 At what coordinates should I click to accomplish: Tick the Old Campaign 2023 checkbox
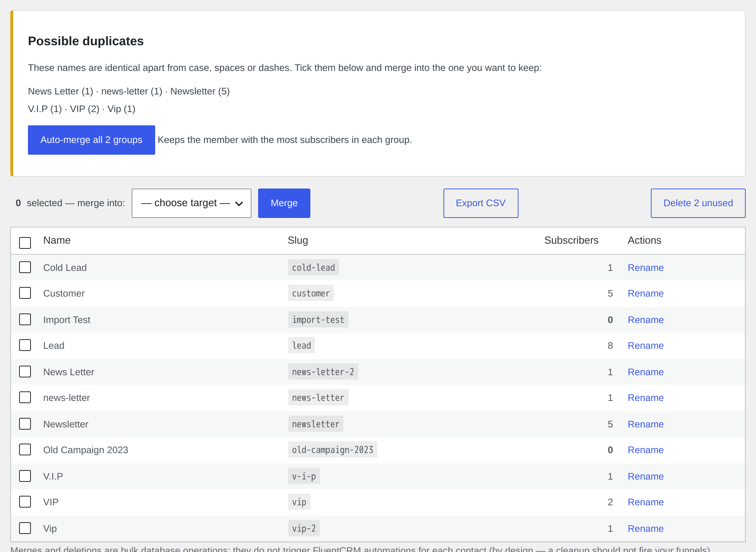coord(25,449)
